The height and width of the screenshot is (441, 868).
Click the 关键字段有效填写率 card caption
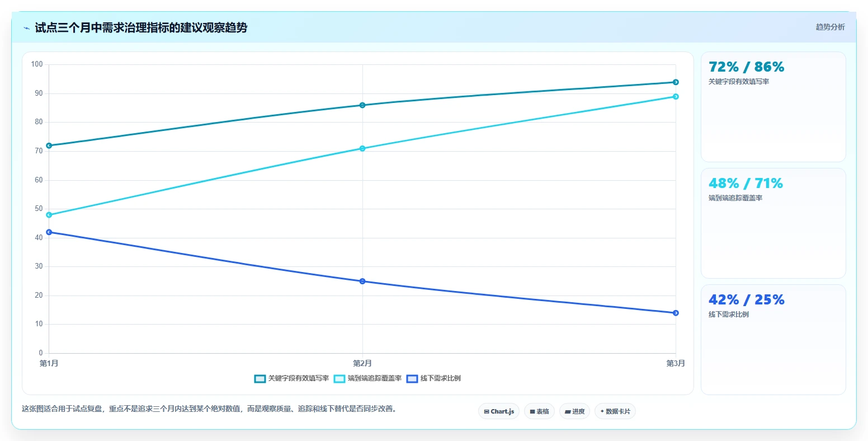click(739, 82)
